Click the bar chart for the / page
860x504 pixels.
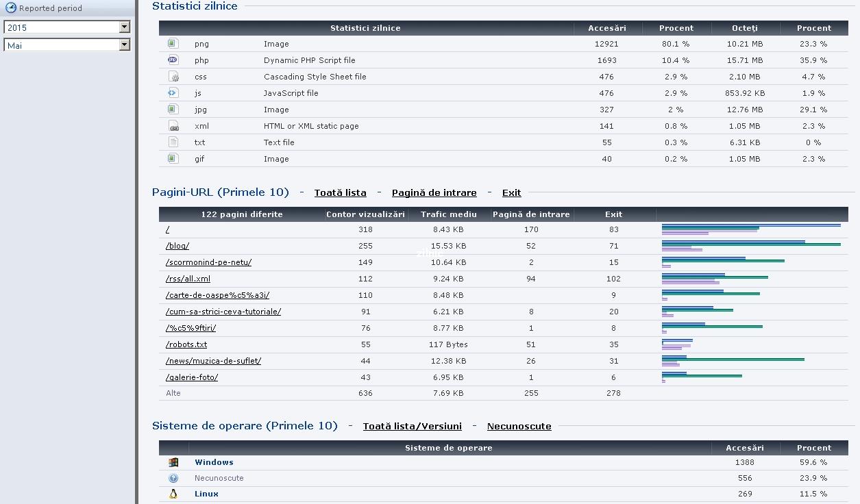pyautogui.click(x=751, y=229)
